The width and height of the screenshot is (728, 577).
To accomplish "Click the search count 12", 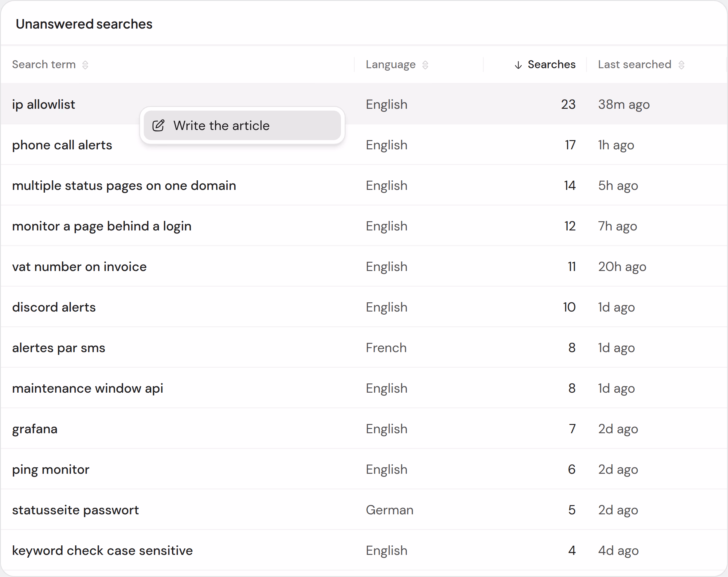I will [x=570, y=226].
